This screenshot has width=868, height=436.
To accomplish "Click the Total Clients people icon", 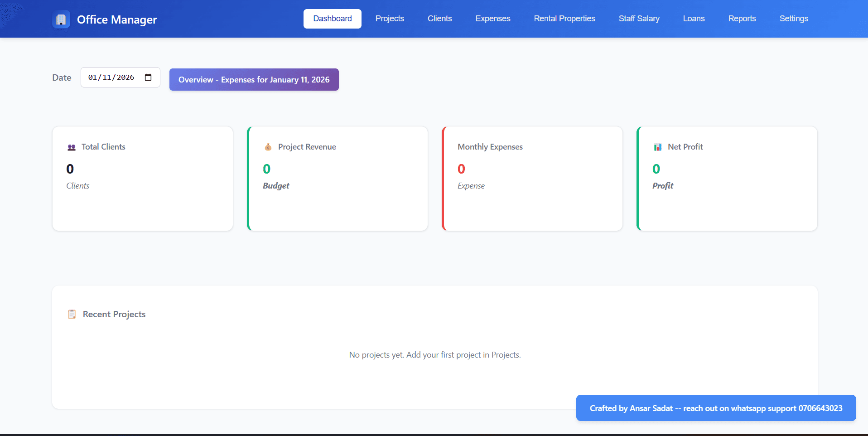I will [72, 147].
